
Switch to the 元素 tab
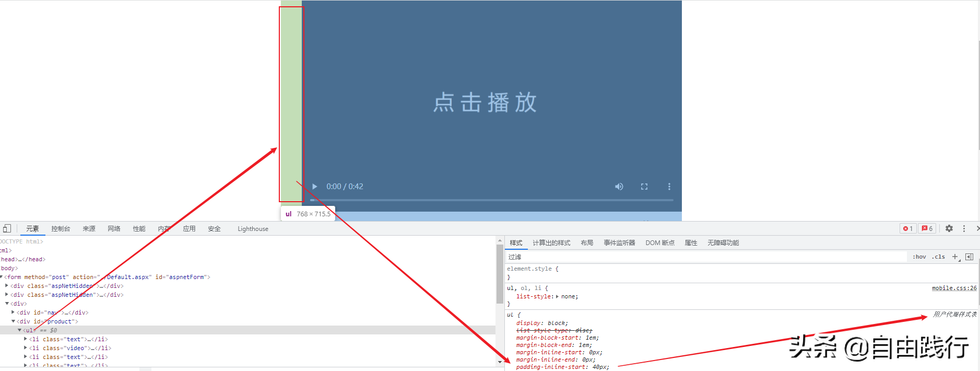click(x=32, y=229)
